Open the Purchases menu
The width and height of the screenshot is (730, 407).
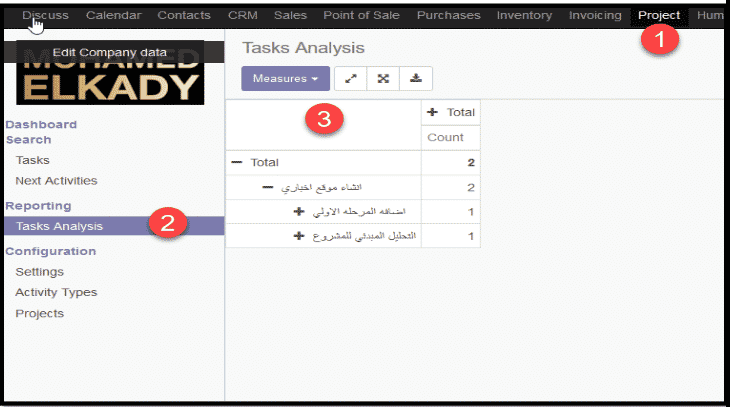click(448, 15)
